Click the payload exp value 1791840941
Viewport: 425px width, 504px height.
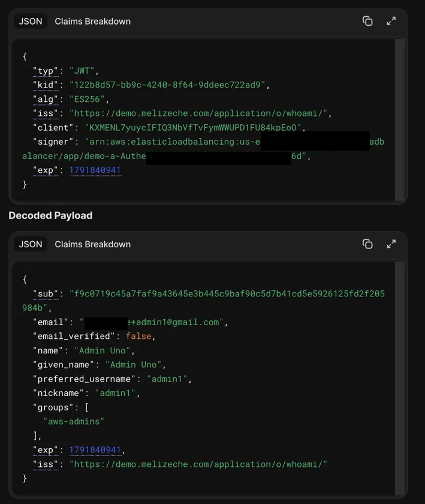click(x=95, y=450)
